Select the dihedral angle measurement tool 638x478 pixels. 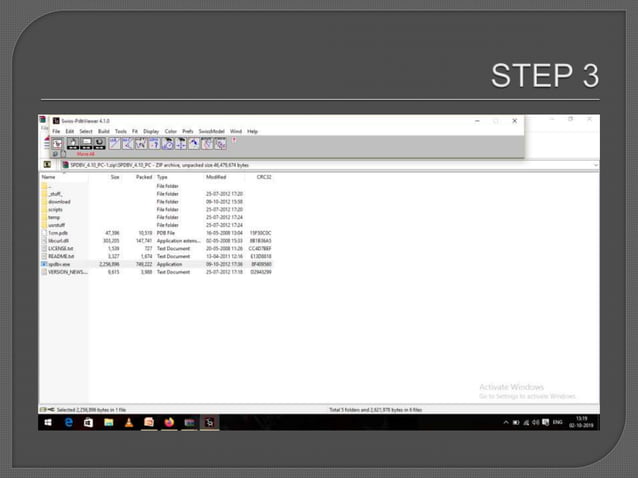[x=141, y=143]
